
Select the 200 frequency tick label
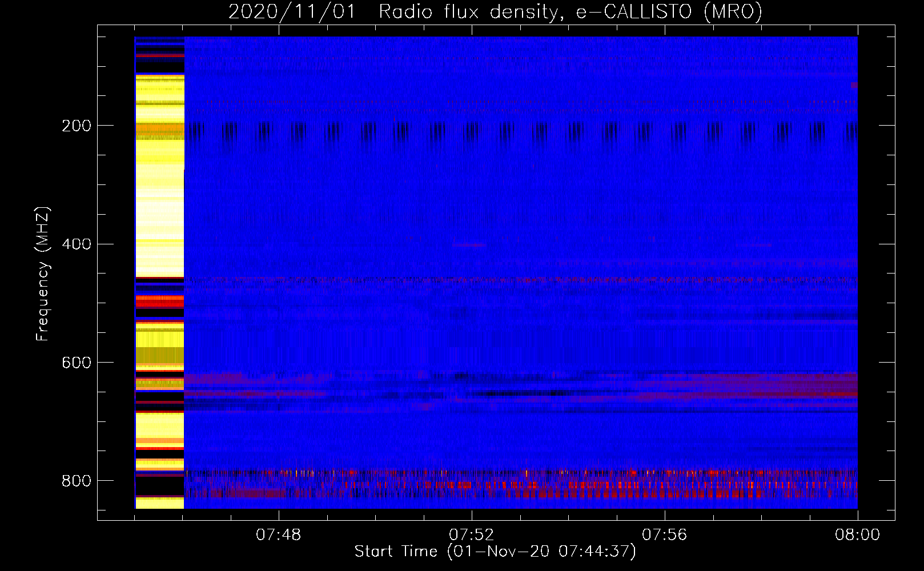[x=77, y=126]
